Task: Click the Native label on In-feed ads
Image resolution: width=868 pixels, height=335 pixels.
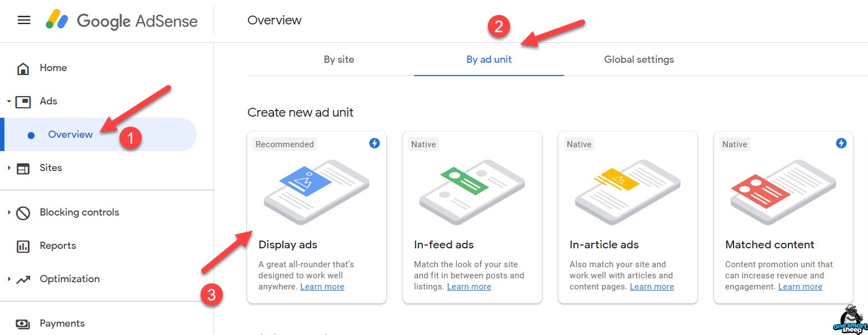Action: [423, 144]
